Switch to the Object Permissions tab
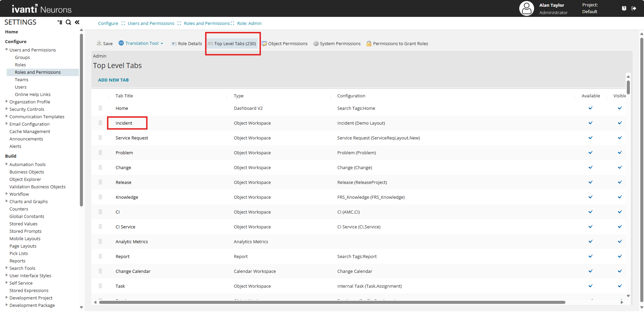644x319 pixels. click(285, 43)
